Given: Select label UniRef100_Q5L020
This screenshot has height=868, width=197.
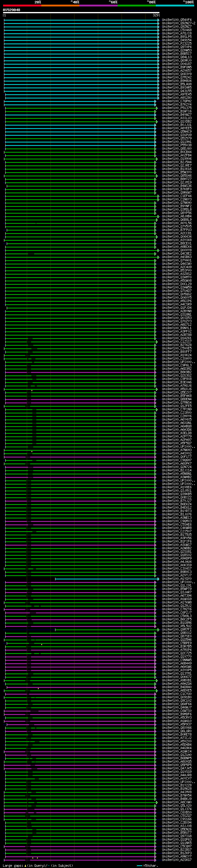Looking at the screenshot, I should click(x=176, y=806).
